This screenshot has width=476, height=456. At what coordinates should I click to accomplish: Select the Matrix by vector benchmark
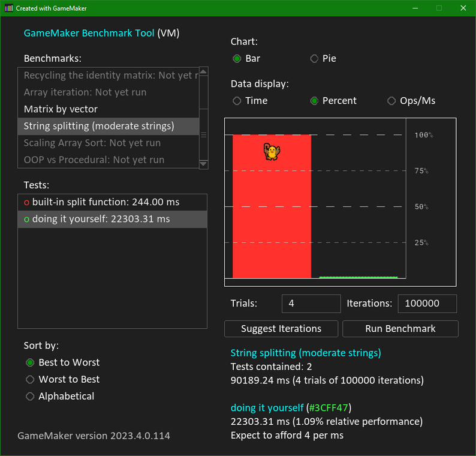(109, 109)
